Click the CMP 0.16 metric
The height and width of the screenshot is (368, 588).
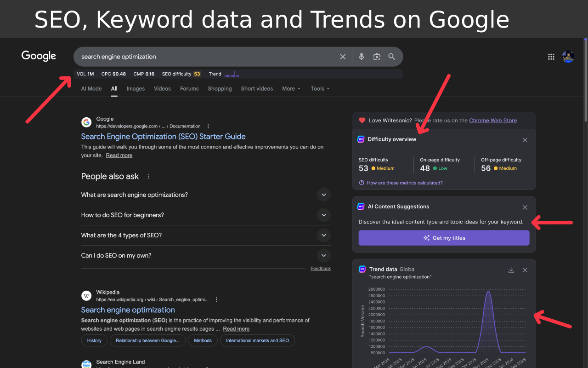coord(144,74)
